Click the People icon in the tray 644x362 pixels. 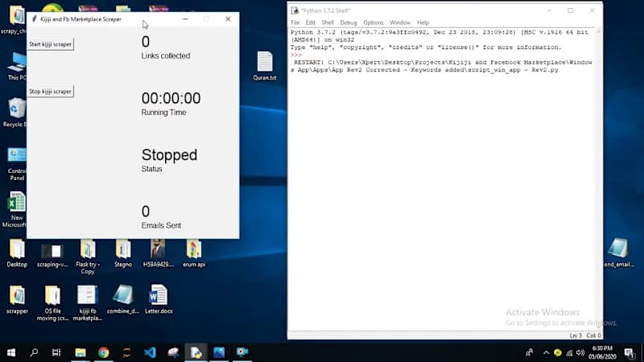click(529, 352)
